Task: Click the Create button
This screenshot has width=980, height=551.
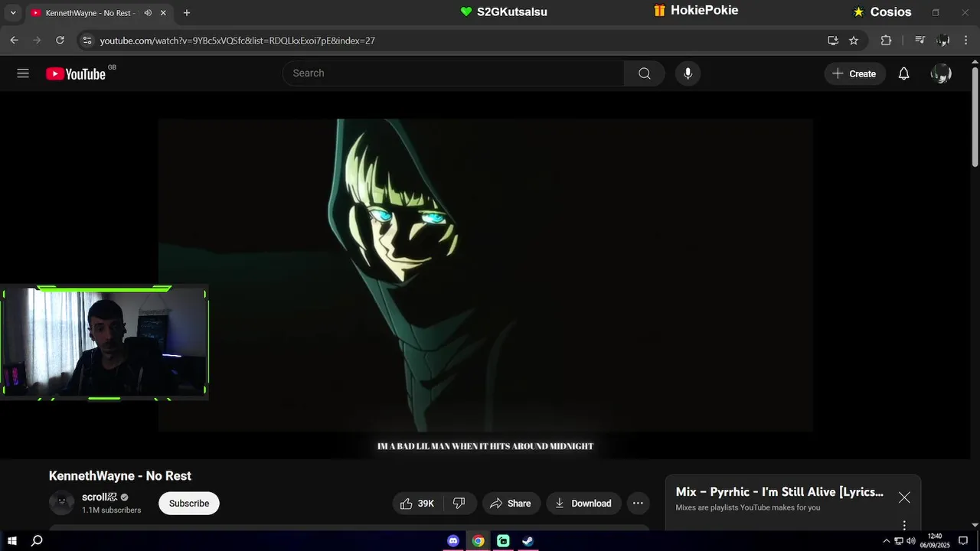Action: [854, 73]
